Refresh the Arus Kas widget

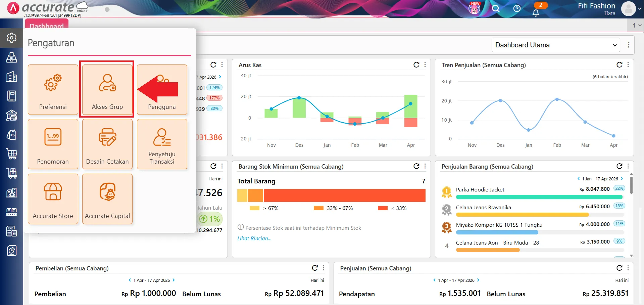(x=416, y=64)
